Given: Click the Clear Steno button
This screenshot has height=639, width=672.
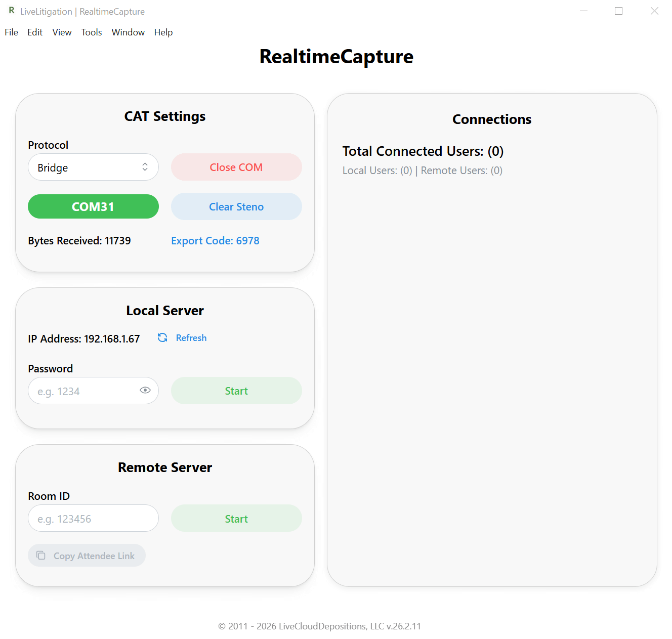Looking at the screenshot, I should 236,206.
